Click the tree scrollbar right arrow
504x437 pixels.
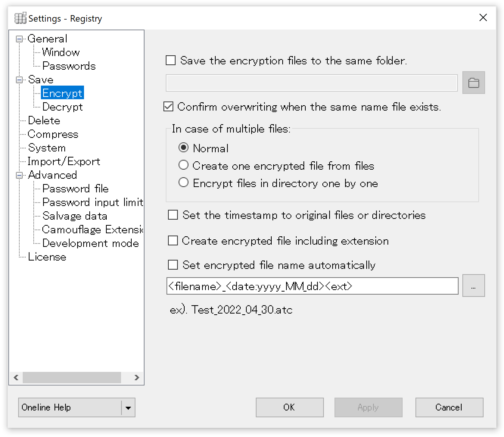click(x=137, y=378)
